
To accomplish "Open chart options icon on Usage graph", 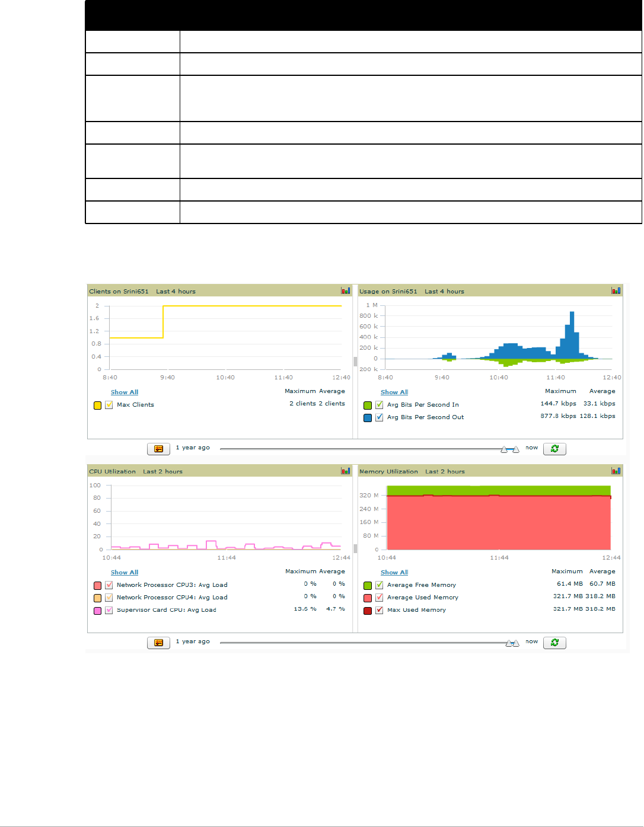I will pos(616,290).
